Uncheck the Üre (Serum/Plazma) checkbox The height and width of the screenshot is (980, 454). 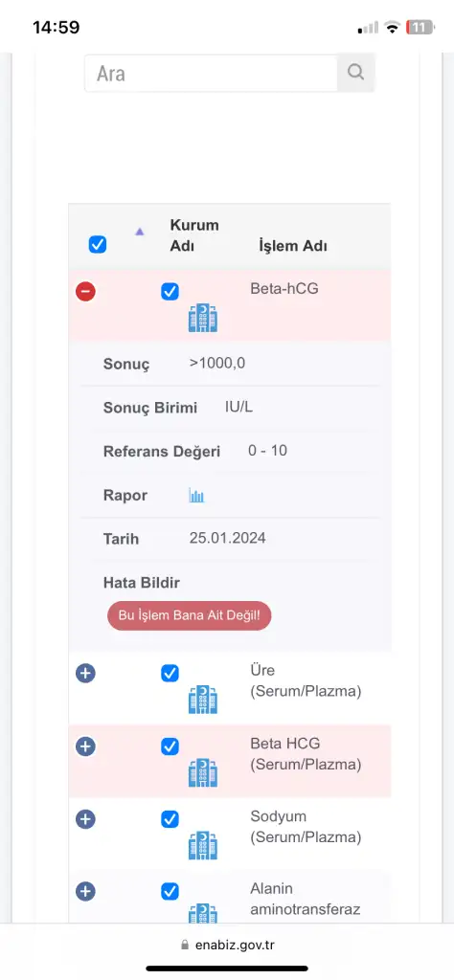click(170, 673)
